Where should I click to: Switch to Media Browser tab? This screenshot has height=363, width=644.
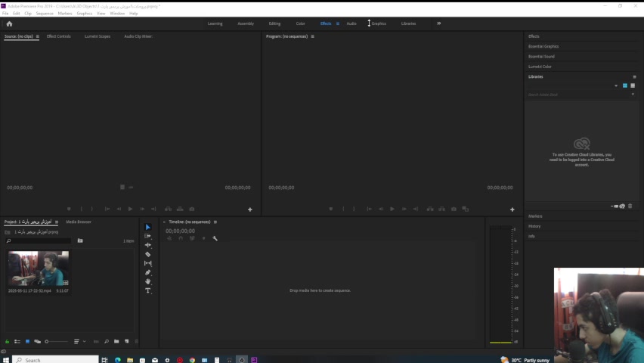coord(79,222)
